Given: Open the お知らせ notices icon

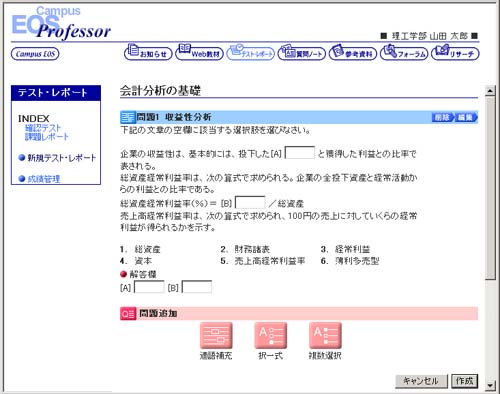Looking at the screenshot, I should tap(148, 52).
